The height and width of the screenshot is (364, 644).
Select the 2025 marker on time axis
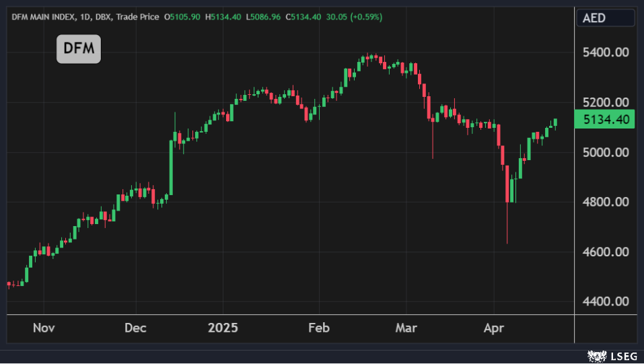(x=223, y=328)
